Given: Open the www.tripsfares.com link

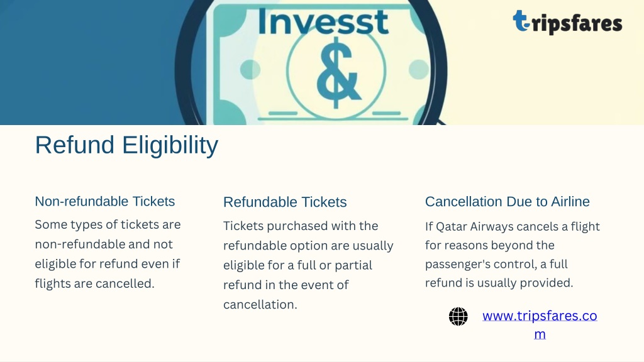Looking at the screenshot, I should (x=540, y=325).
